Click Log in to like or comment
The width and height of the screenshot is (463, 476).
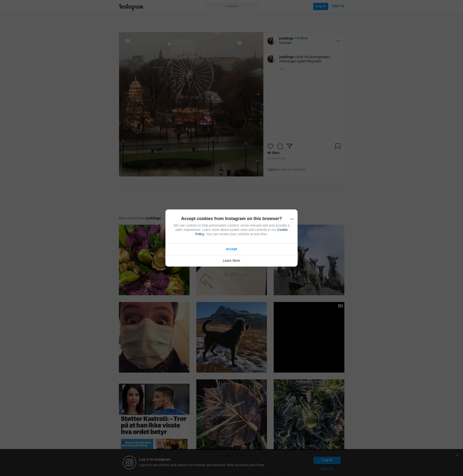pos(272,169)
